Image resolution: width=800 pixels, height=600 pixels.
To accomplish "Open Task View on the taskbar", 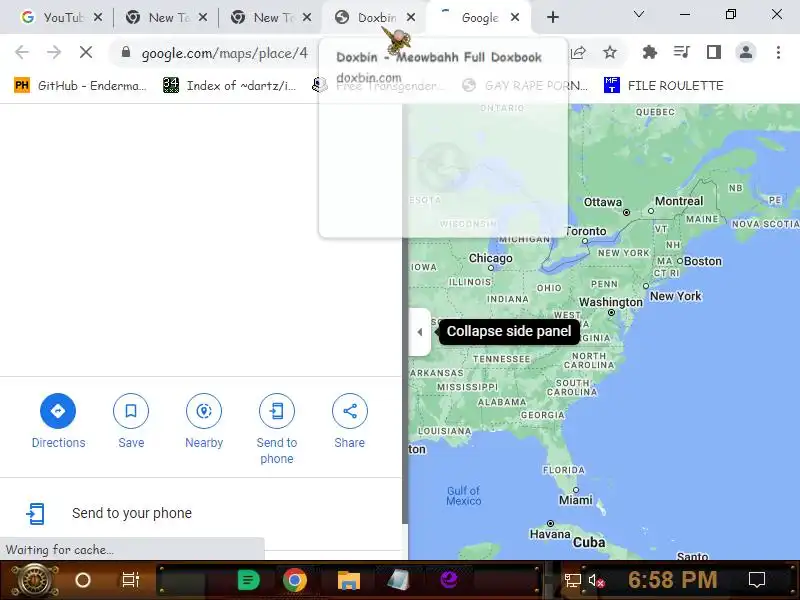I will pos(131,580).
